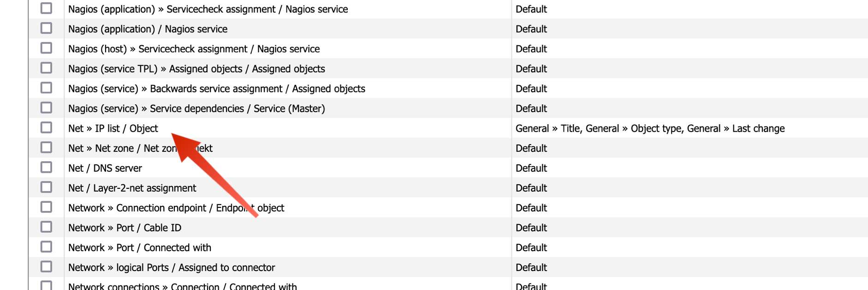Select the Nagios (host) Servicecheck assignment checkbox
The width and height of the screenshot is (868, 290).
click(x=46, y=48)
